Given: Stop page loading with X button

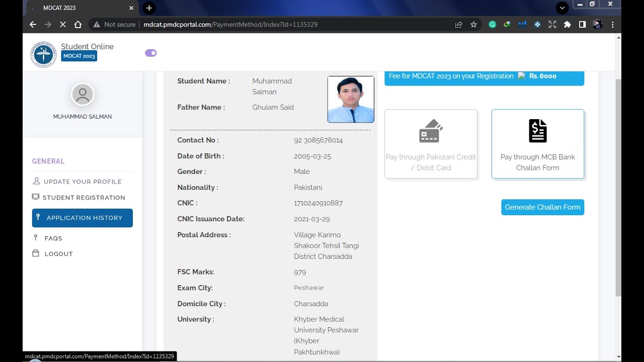Looking at the screenshot, I should [x=63, y=24].
